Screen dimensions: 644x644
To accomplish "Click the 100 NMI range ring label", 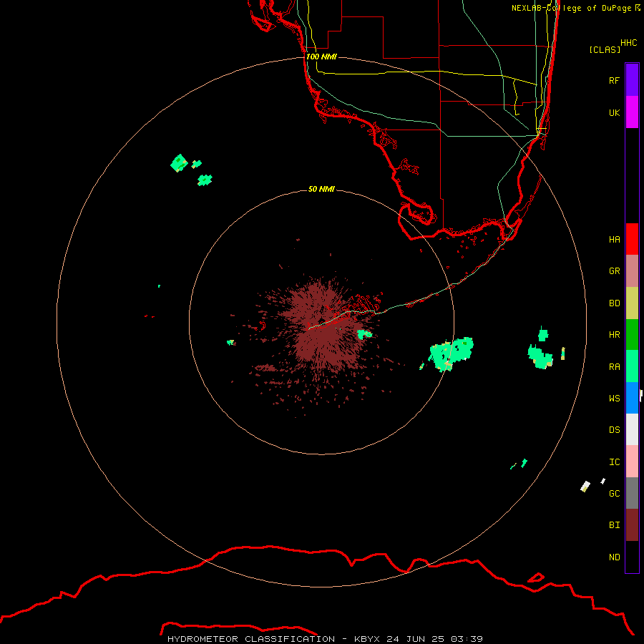I will tap(321, 57).
